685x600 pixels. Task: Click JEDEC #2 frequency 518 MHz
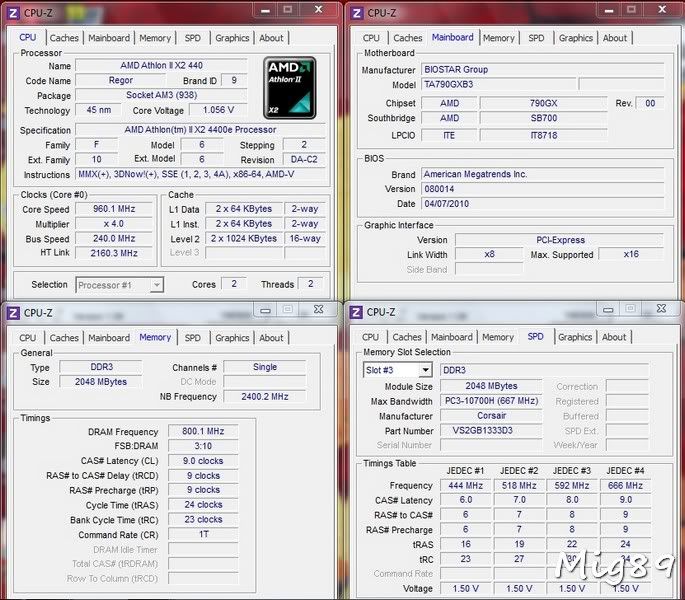(x=519, y=486)
